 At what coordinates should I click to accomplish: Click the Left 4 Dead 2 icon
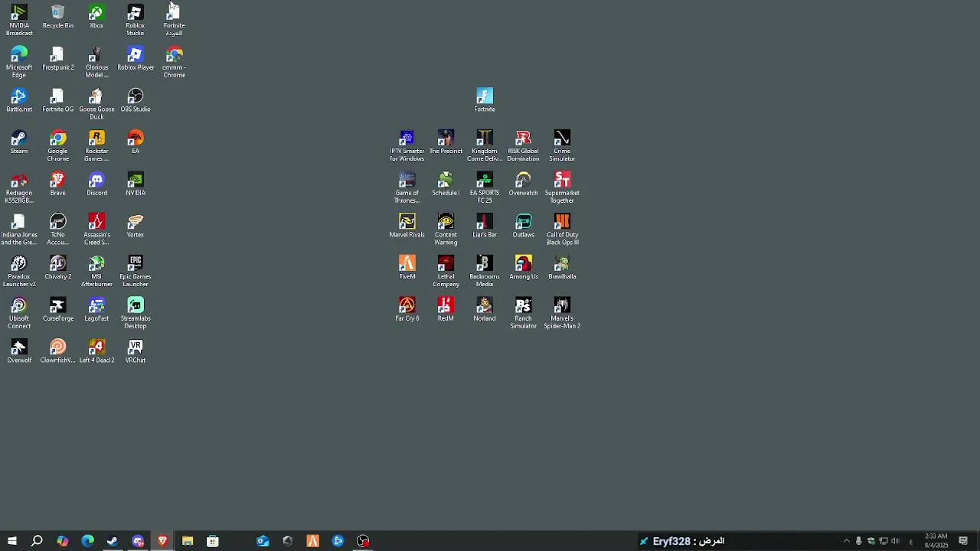point(96,351)
